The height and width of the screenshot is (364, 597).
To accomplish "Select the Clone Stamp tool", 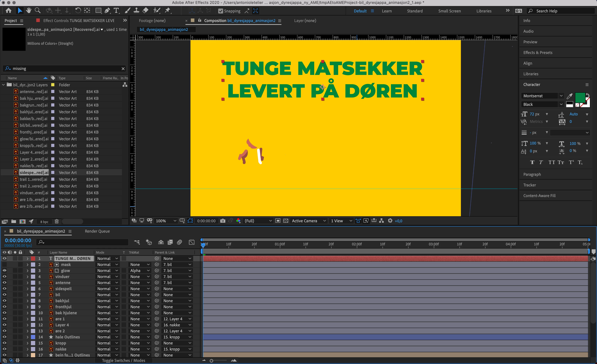I will coord(136,11).
